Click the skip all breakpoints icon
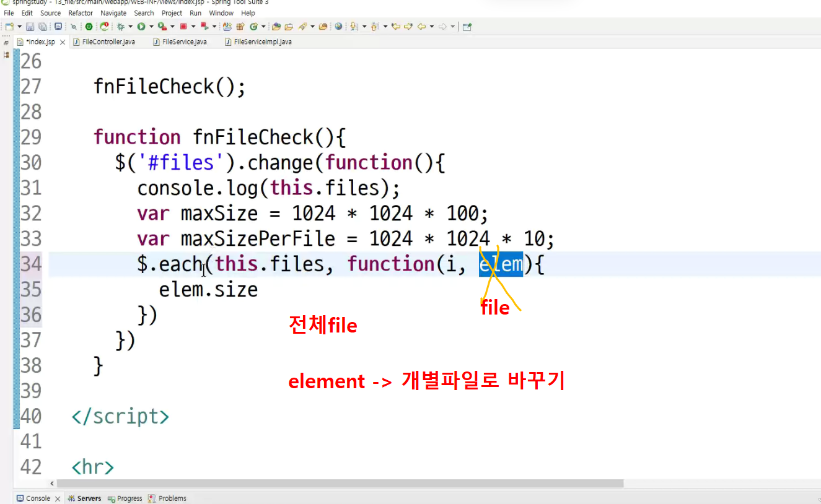The width and height of the screenshot is (821, 504). pos(74,27)
